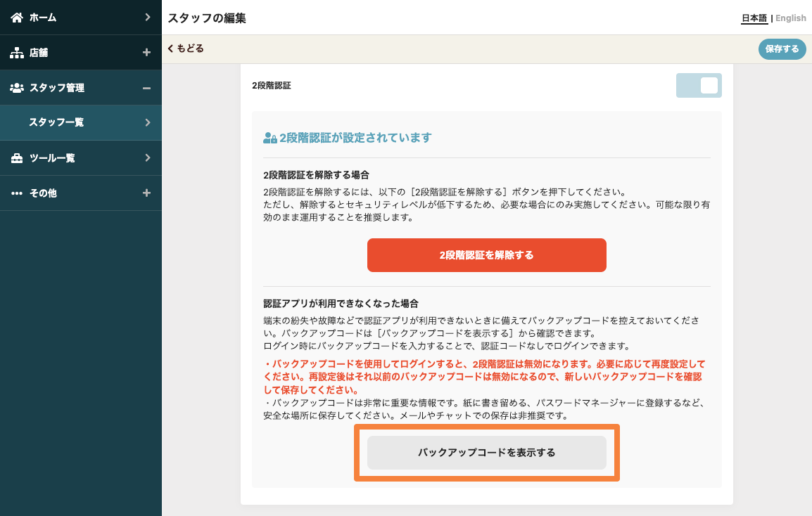Click the chevron at the right of ツール一覧
Viewport: 812px width, 516px height.
tap(147, 158)
